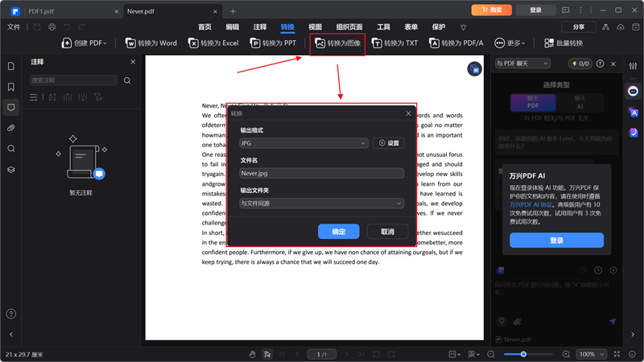Open the page view mode dropdown in the status bar

tap(473, 354)
